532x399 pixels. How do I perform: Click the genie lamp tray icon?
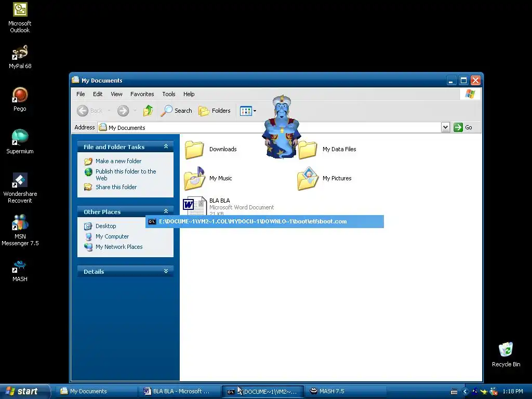pos(484,392)
